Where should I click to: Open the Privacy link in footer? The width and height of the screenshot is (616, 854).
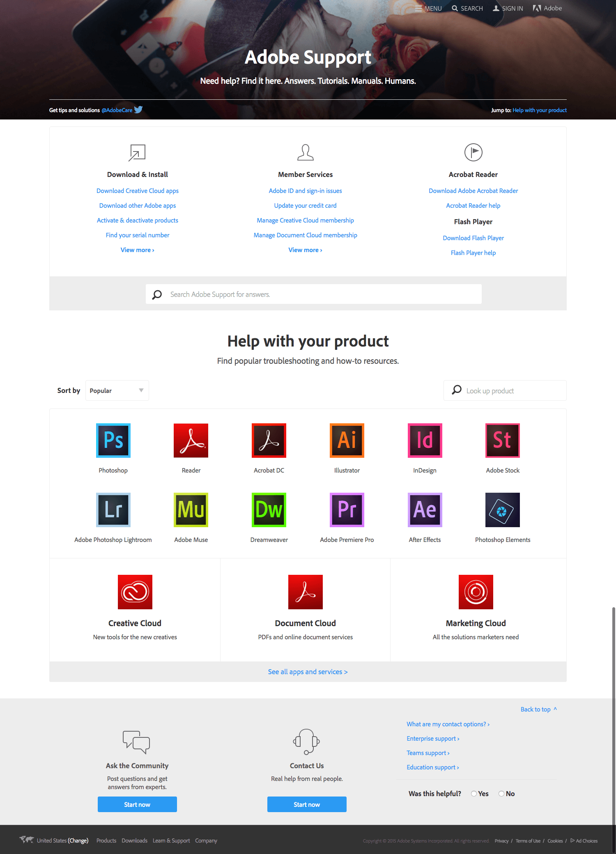coord(501,841)
